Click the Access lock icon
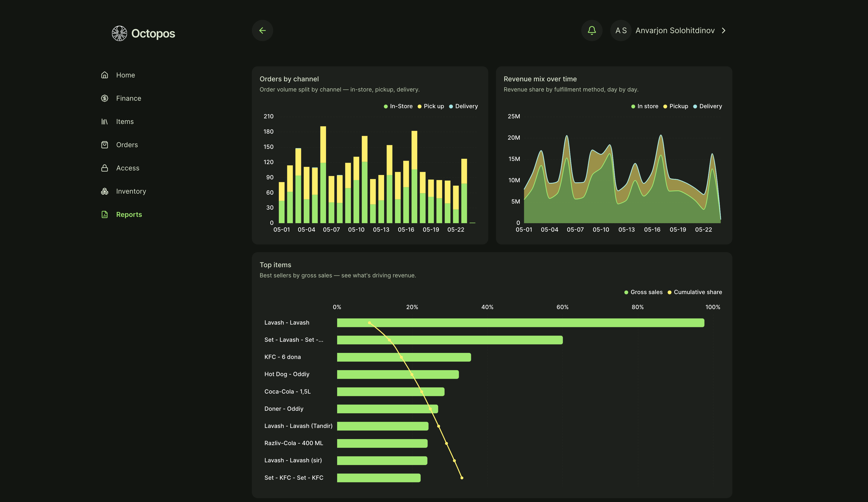This screenshot has width=868, height=502. (x=105, y=168)
